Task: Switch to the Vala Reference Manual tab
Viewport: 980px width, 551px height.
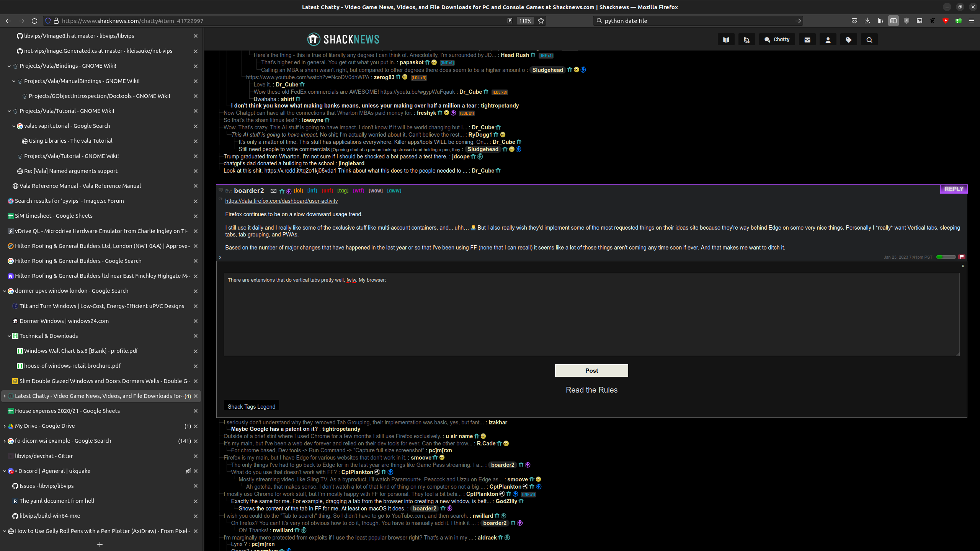Action: tap(101, 186)
